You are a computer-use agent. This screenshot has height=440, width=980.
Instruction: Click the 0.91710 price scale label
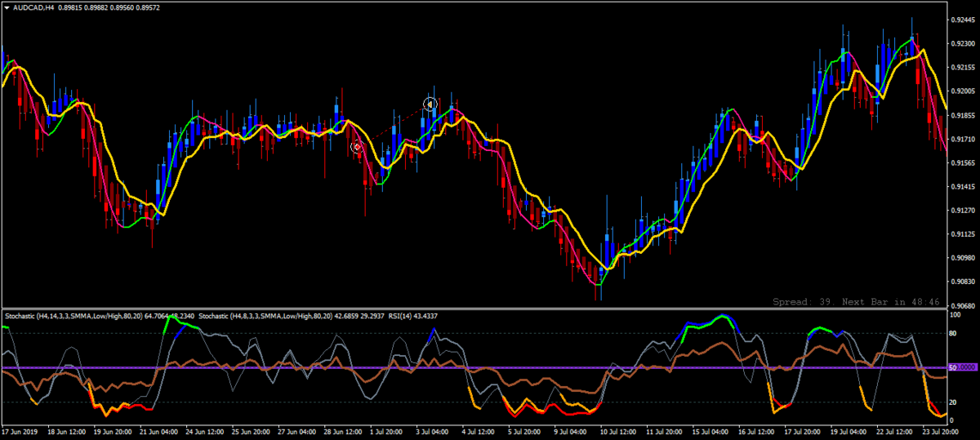point(964,140)
